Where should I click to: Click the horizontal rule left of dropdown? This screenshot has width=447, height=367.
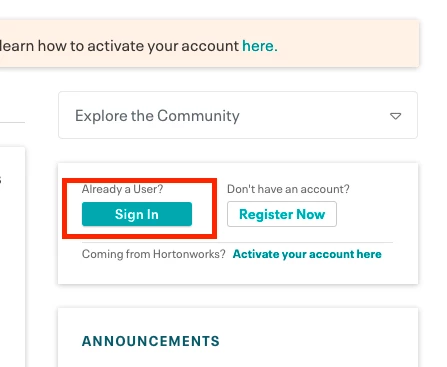(12, 122)
